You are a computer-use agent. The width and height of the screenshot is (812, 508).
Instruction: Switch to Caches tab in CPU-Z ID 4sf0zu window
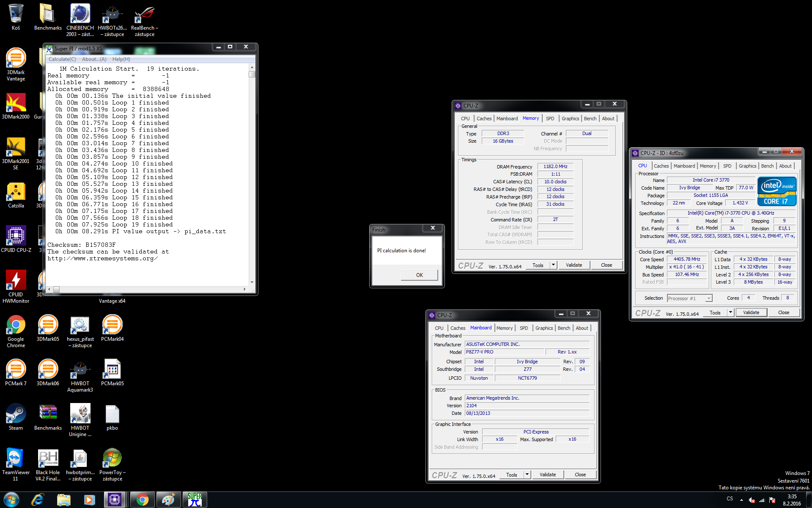pyautogui.click(x=661, y=166)
